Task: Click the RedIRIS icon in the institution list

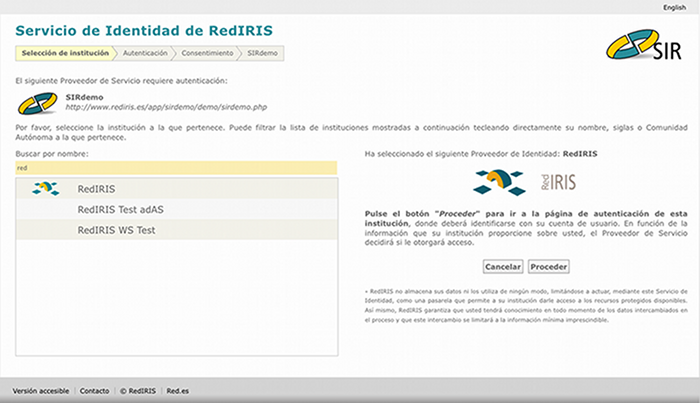Action: (x=46, y=188)
